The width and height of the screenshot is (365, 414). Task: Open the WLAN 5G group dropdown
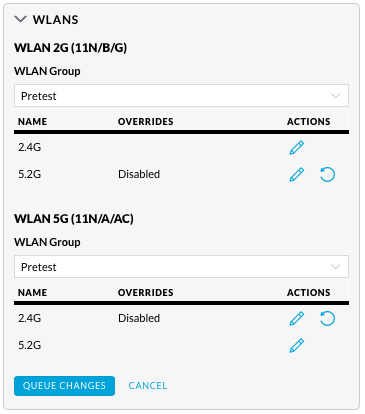[x=181, y=267]
